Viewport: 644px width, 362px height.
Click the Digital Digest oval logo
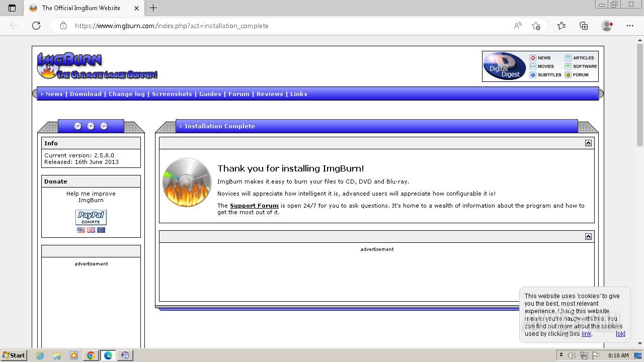point(505,66)
